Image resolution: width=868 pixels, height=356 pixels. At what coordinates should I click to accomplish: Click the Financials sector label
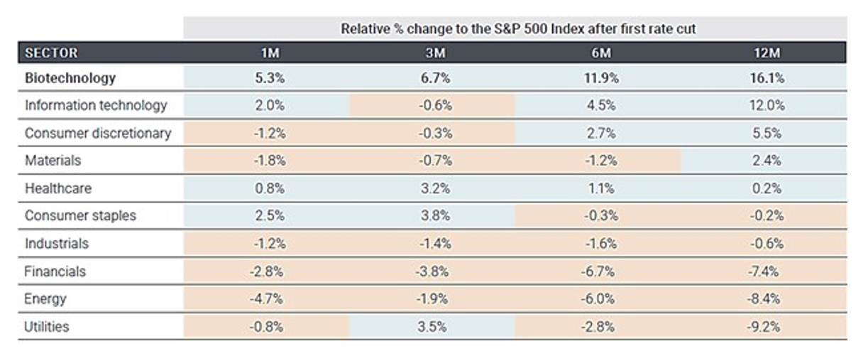pyautogui.click(x=55, y=271)
